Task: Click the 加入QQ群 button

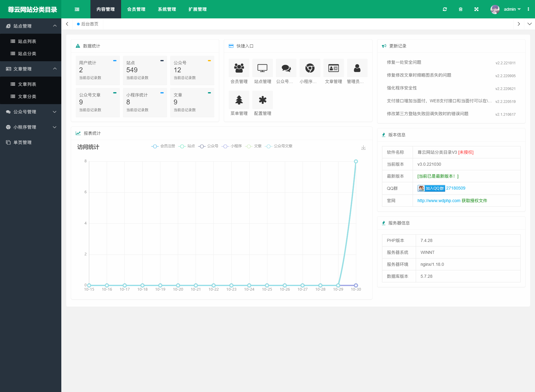Action: [431, 188]
